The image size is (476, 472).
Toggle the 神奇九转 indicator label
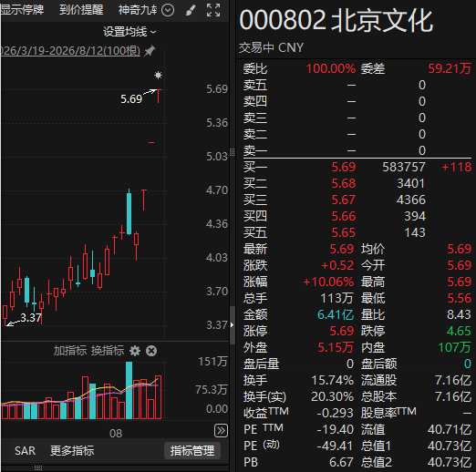point(138,10)
